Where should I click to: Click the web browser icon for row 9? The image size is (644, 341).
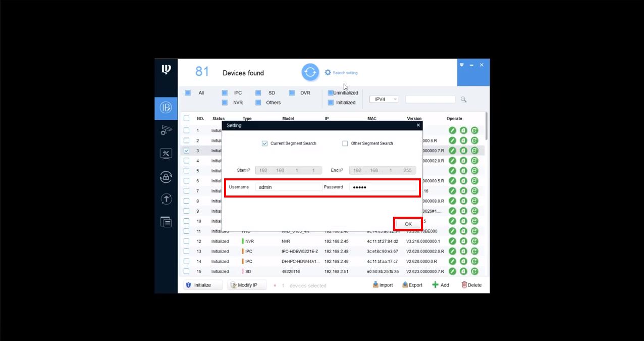(474, 211)
